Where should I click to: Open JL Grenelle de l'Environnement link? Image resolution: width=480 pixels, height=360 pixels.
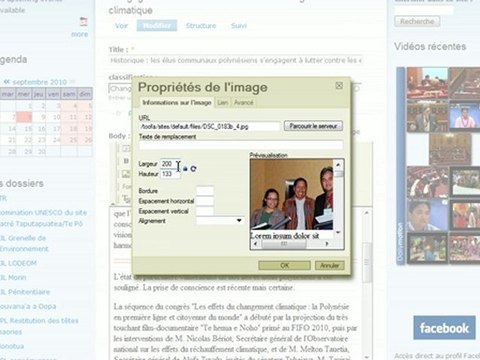click(24, 243)
